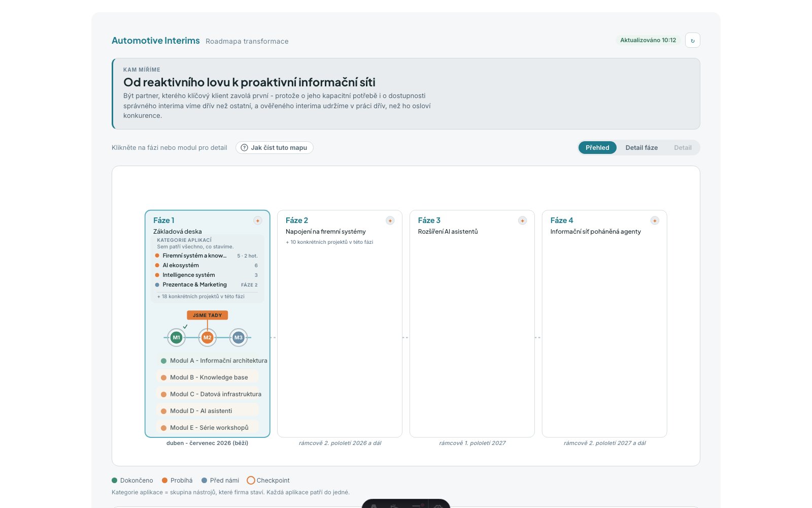The height and width of the screenshot is (508, 812).
Task: Click the FÁZE 2 tag beside Prezentace & Marketing
Action: [249, 285]
